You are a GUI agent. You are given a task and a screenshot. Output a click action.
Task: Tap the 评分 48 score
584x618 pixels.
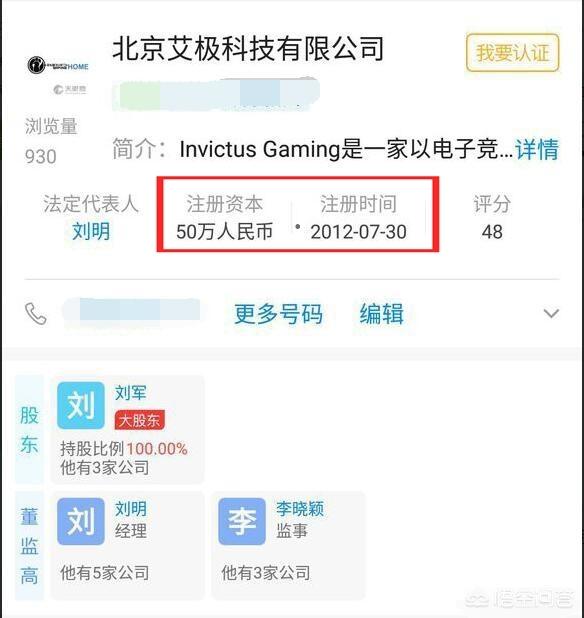click(x=492, y=218)
